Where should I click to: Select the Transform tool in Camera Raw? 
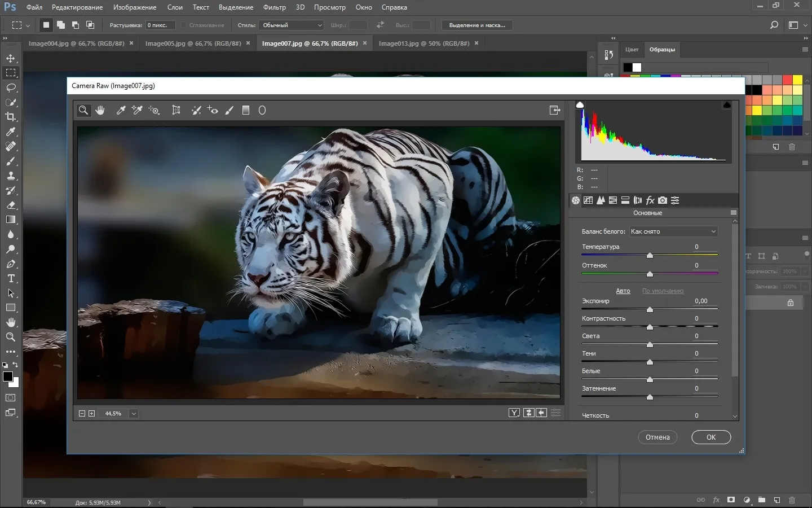176,111
